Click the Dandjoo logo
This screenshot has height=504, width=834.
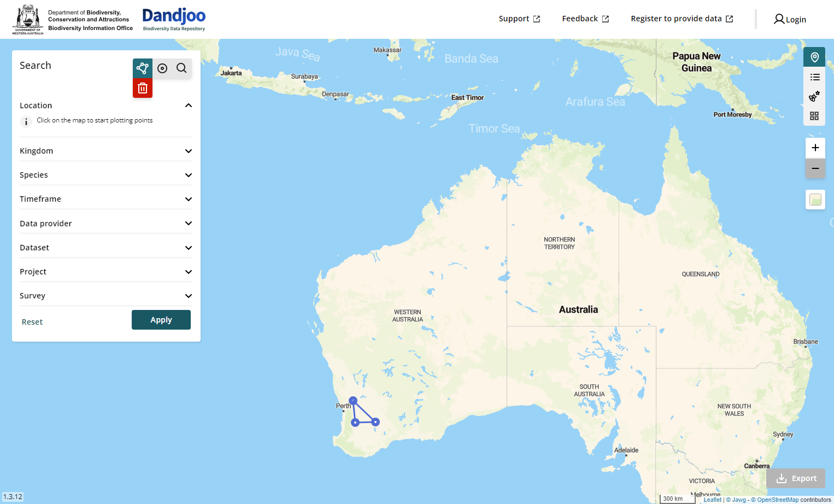(x=174, y=20)
